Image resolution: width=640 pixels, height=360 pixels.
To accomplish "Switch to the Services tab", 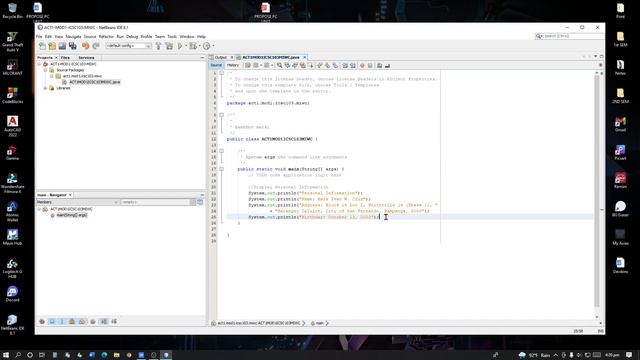I will (x=86, y=58).
